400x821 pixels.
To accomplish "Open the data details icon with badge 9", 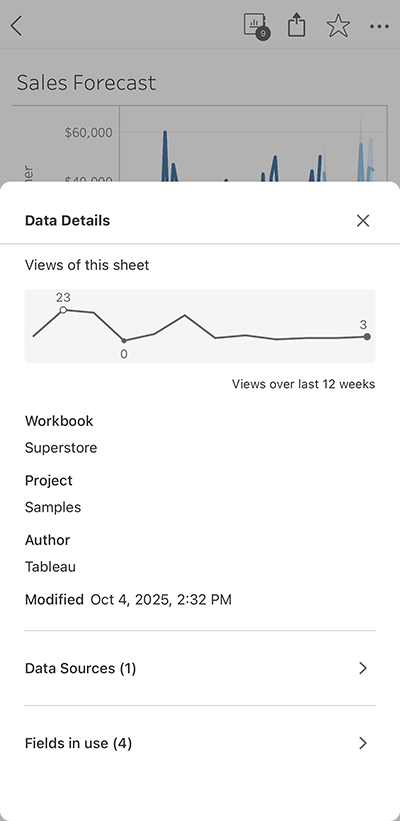I will tap(257, 27).
